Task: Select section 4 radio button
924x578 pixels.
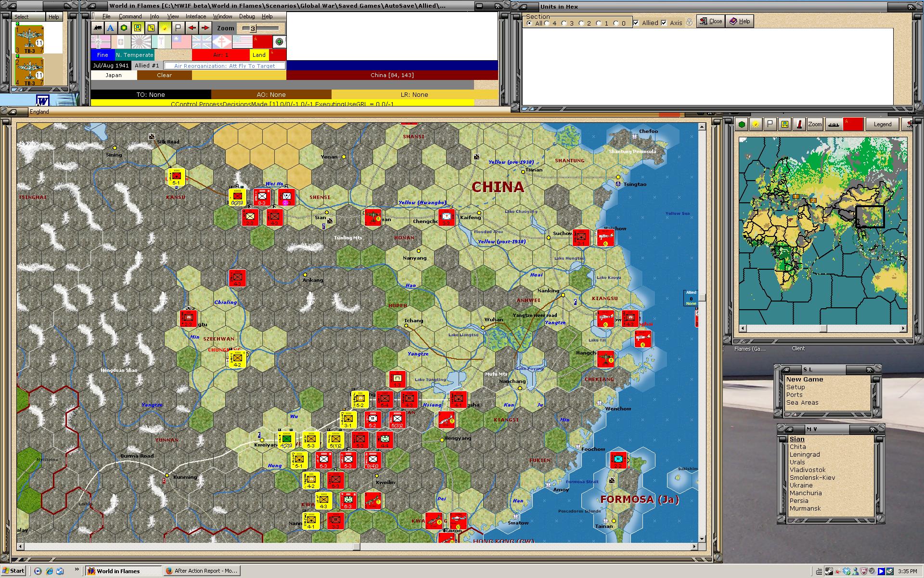Action: 547,23
